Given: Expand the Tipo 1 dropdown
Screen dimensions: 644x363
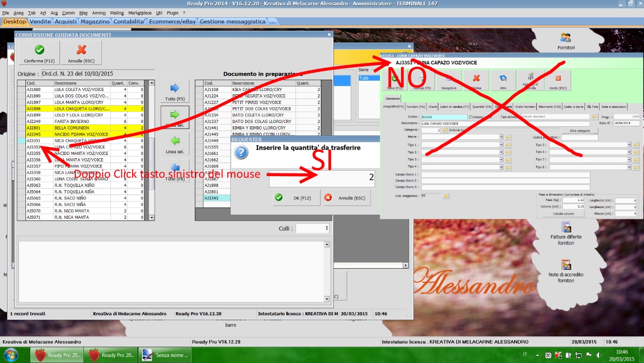Looking at the screenshot, I should coord(501,145).
